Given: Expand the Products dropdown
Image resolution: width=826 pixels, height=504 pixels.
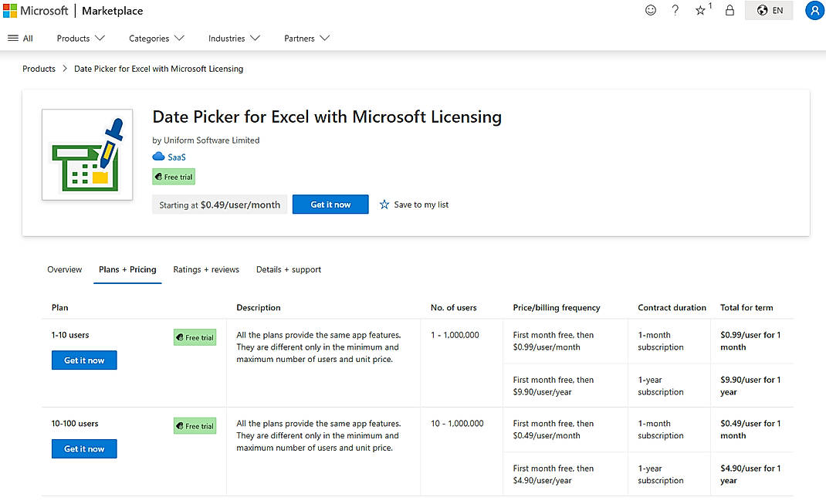Looking at the screenshot, I should click(x=80, y=39).
